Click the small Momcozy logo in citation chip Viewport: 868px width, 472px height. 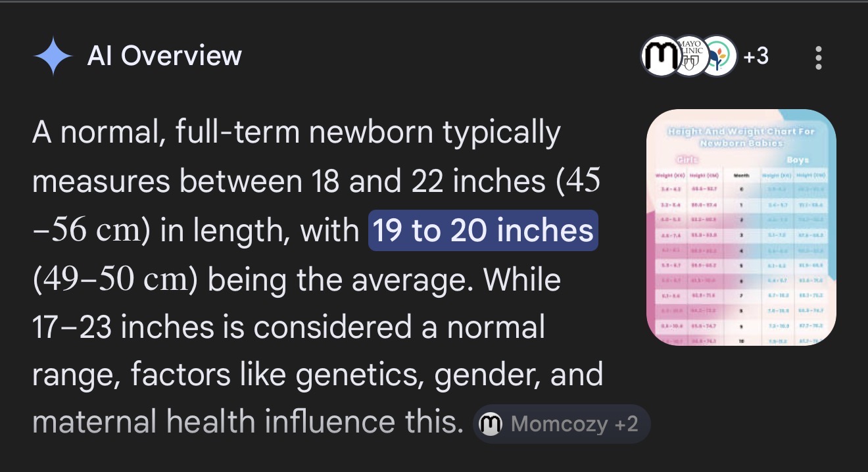tap(490, 425)
